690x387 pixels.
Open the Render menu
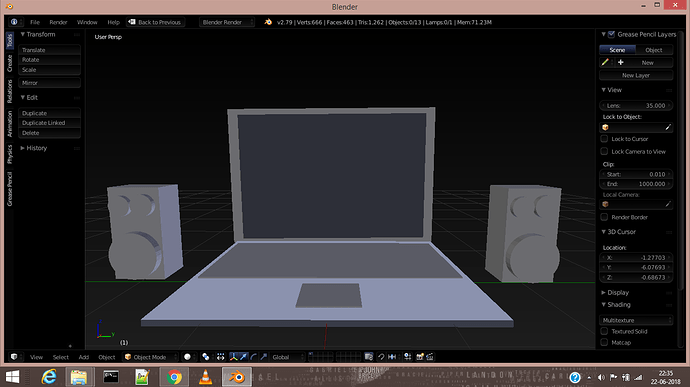[x=58, y=22]
